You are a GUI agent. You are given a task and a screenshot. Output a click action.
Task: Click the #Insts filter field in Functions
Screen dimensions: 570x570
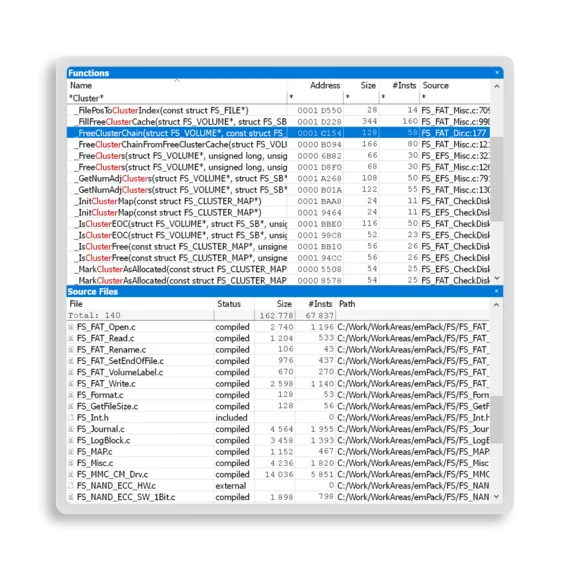pyautogui.click(x=399, y=97)
